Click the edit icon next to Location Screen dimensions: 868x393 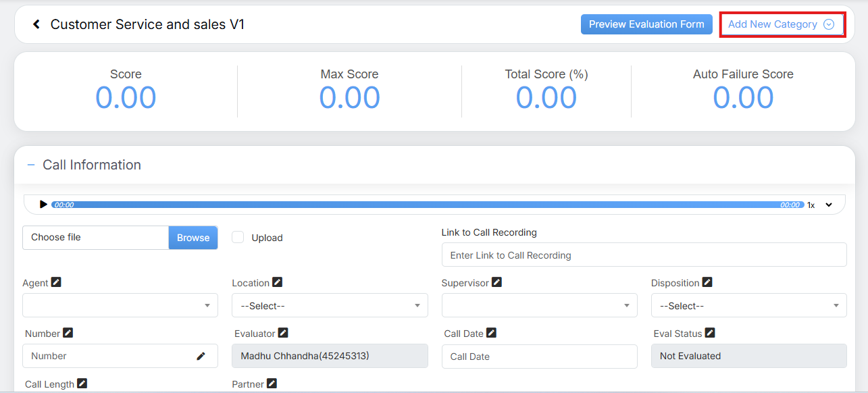277,282
